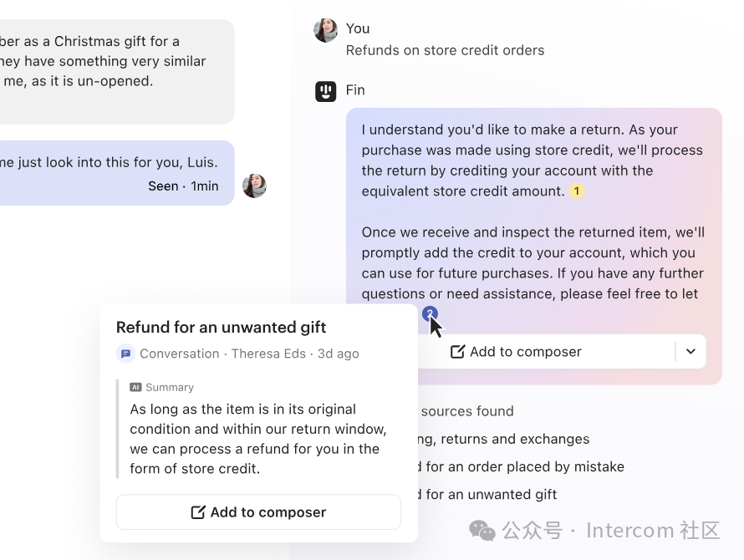The width and height of the screenshot is (744, 560).
Task: Click the user avatar beside "You"
Action: coord(325,30)
